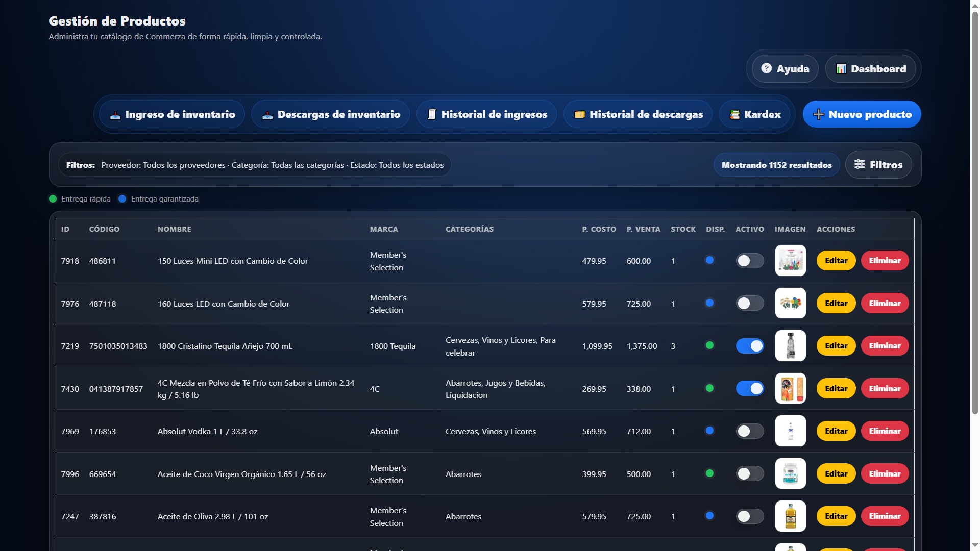The height and width of the screenshot is (551, 980).
Task: Open the Proveedor filter for all providers
Action: click(163, 165)
